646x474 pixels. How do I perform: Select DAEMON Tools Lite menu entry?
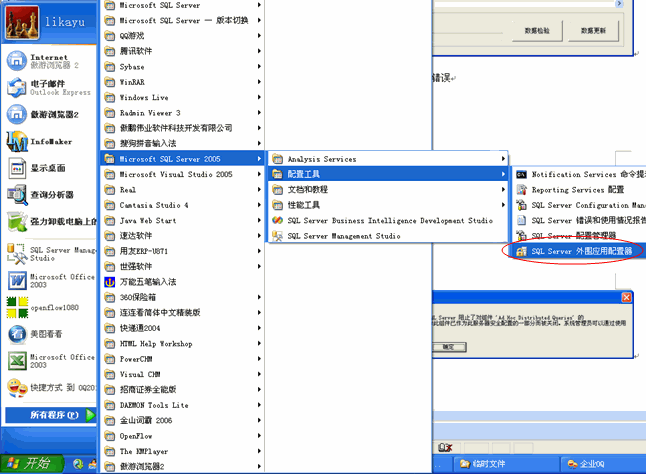pos(154,405)
